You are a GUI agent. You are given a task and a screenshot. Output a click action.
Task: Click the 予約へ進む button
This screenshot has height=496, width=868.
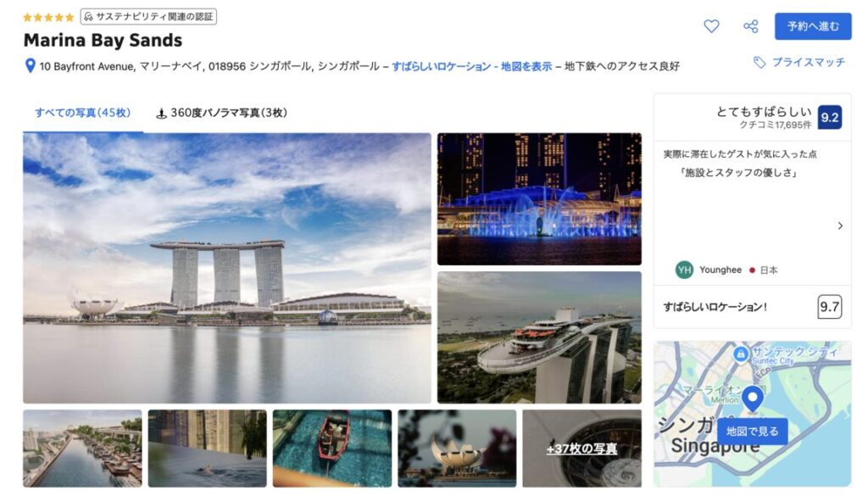(813, 26)
